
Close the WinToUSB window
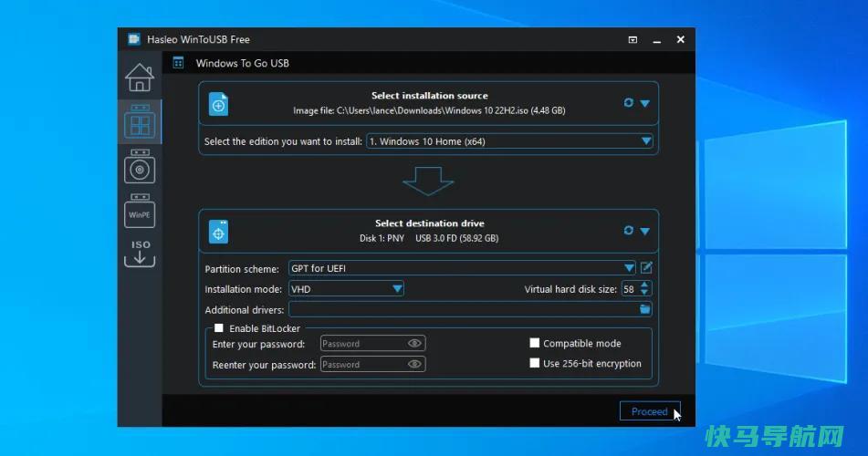pos(680,39)
